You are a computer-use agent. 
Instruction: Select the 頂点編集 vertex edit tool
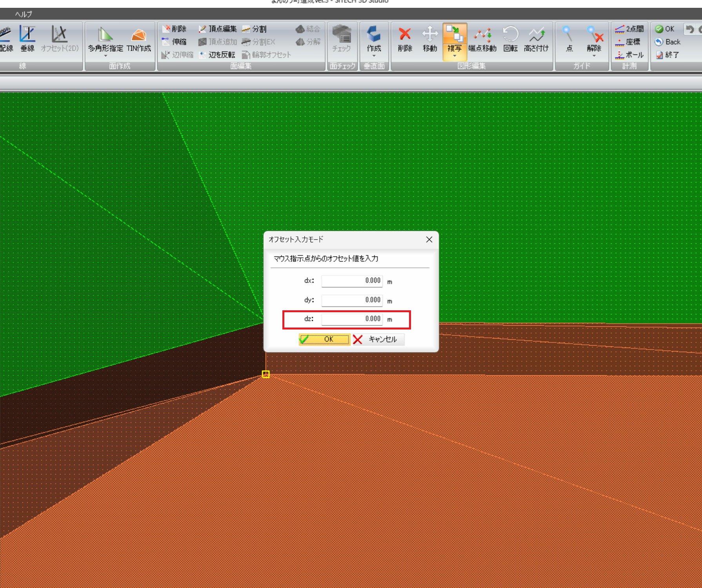point(218,29)
